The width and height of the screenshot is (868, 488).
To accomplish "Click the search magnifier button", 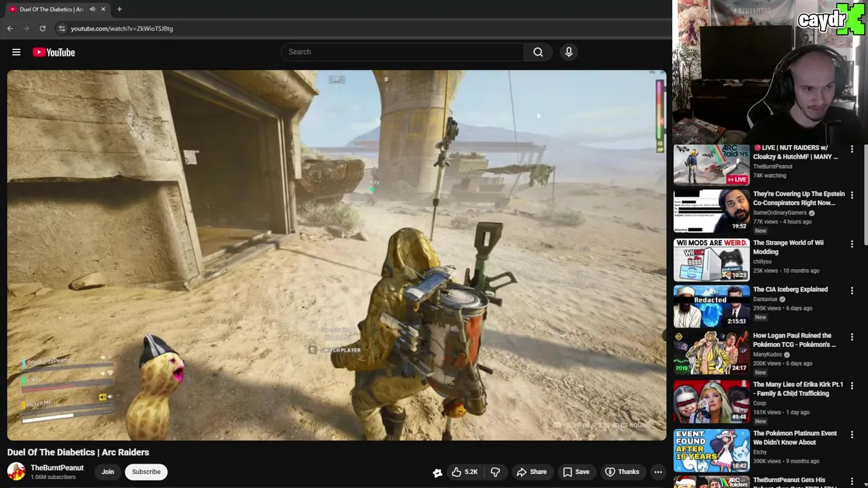I will pyautogui.click(x=538, y=52).
